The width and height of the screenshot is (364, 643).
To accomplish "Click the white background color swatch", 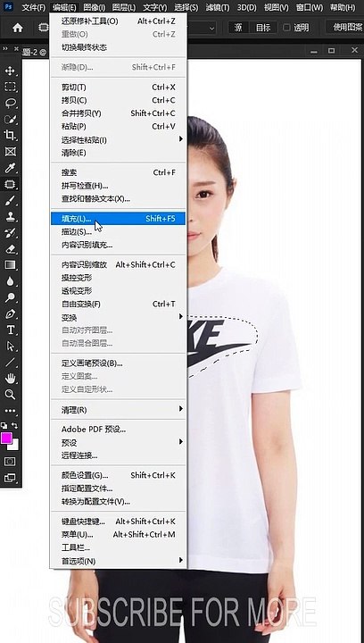I will point(15,447).
